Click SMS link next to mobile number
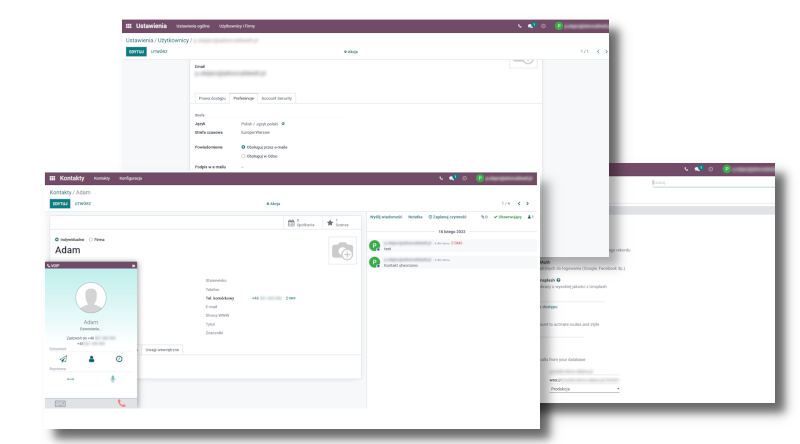800x444 pixels. point(291,298)
